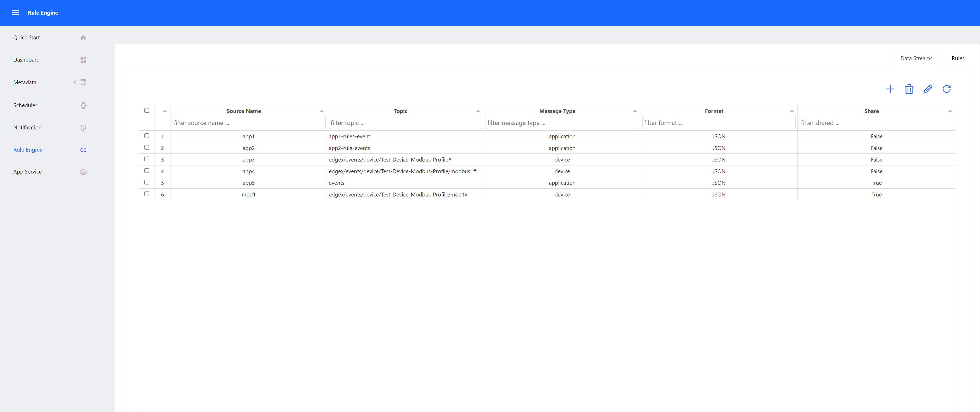This screenshot has height=412, width=980.
Task: Open App Service via its icon
Action: pyautogui.click(x=83, y=172)
